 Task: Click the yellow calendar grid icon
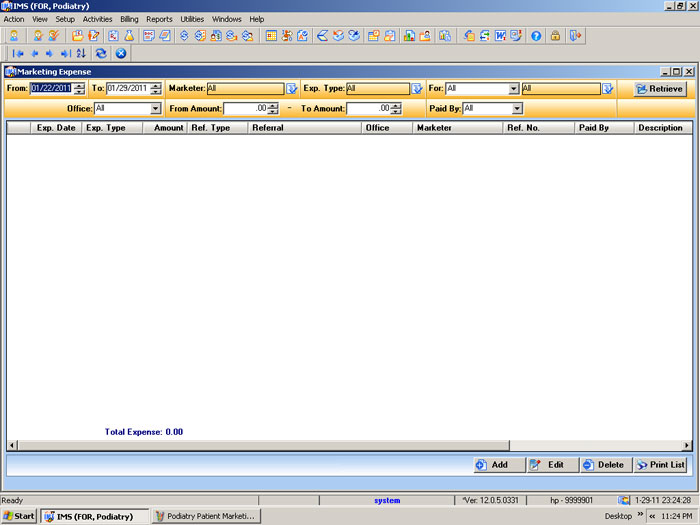point(271,36)
